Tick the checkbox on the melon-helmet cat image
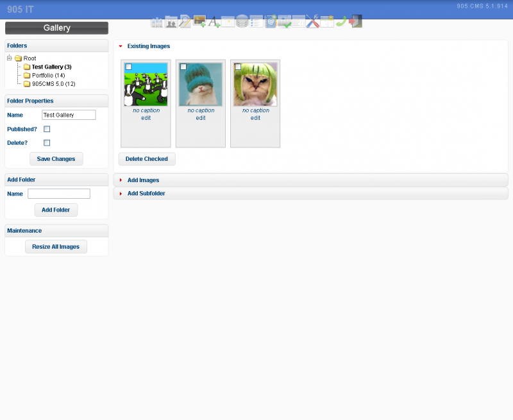Screen dimensions: 513x420 coord(238,67)
